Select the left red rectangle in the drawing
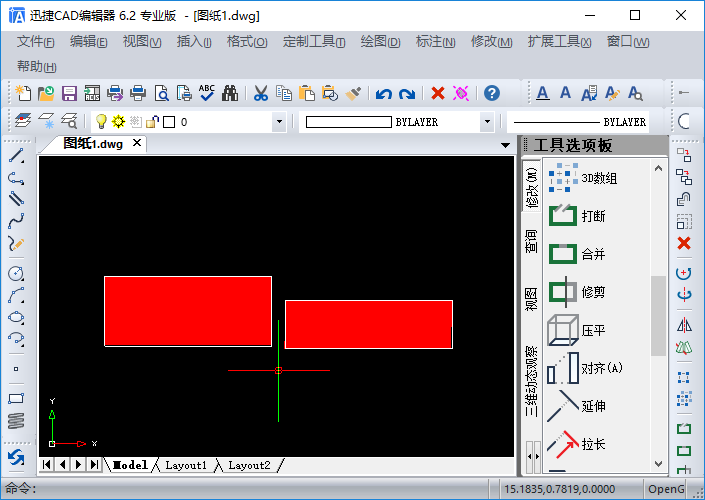Image resolution: width=705 pixels, height=500 pixels. (x=188, y=311)
